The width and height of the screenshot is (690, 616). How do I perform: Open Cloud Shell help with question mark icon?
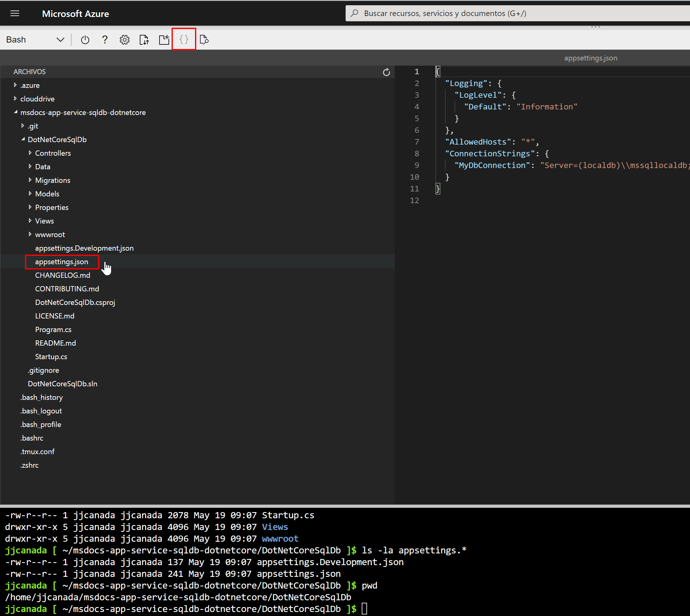(105, 39)
